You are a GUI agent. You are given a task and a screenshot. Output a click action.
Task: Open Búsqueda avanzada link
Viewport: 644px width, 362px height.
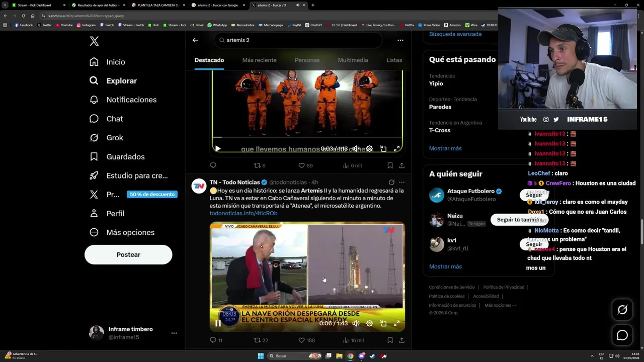[x=455, y=34]
